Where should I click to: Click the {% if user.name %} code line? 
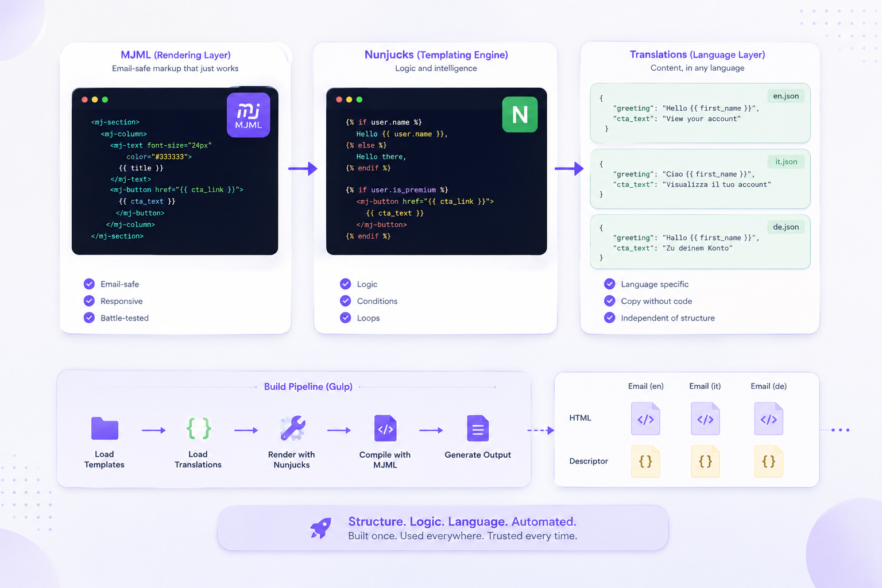(x=384, y=122)
